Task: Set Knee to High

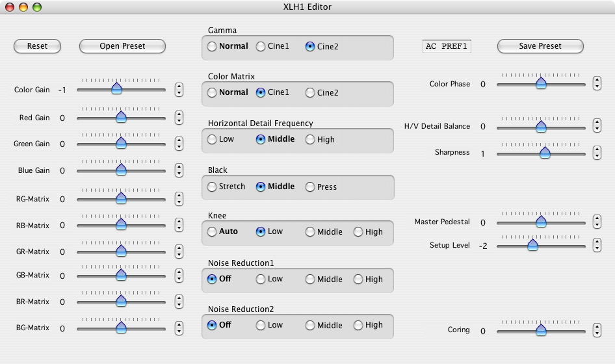Action: (358, 232)
